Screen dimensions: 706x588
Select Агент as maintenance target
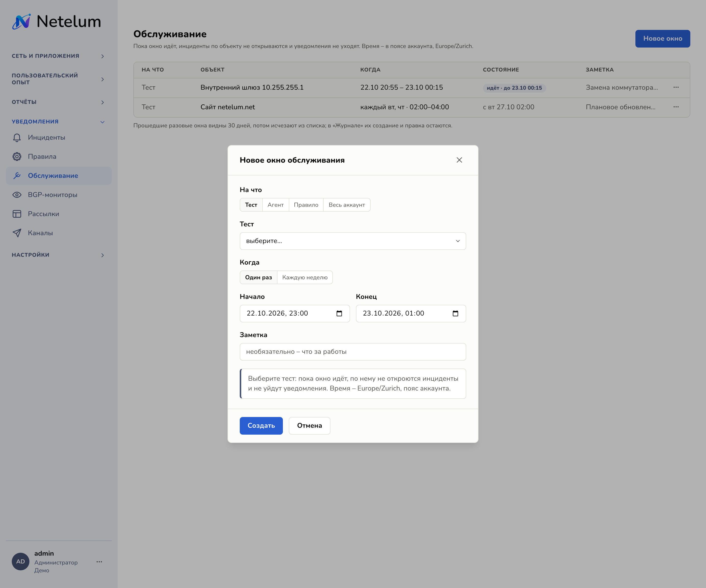pos(275,205)
